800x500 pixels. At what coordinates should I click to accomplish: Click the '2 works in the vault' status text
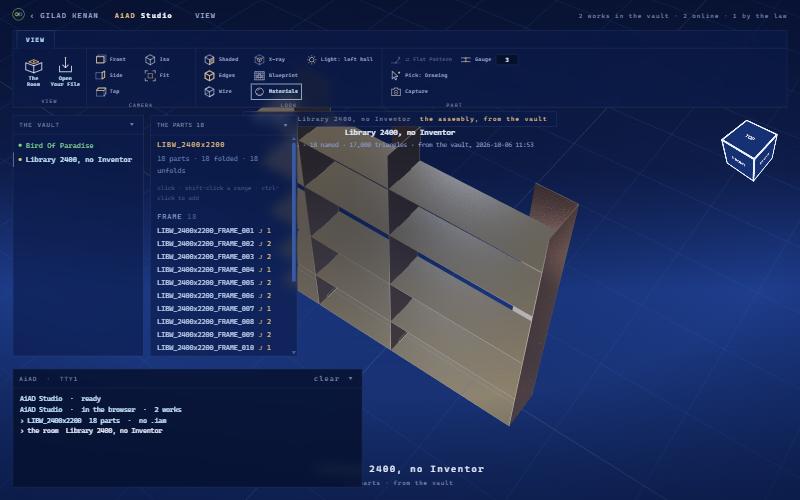(623, 16)
